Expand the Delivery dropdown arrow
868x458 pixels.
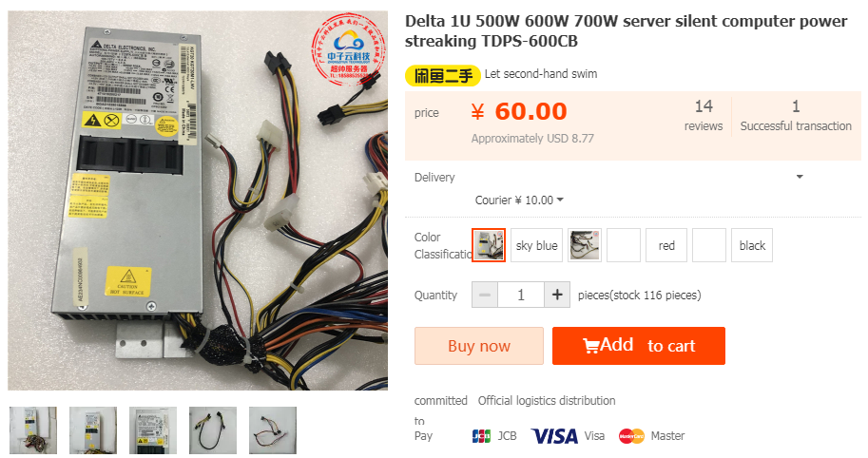tap(800, 177)
